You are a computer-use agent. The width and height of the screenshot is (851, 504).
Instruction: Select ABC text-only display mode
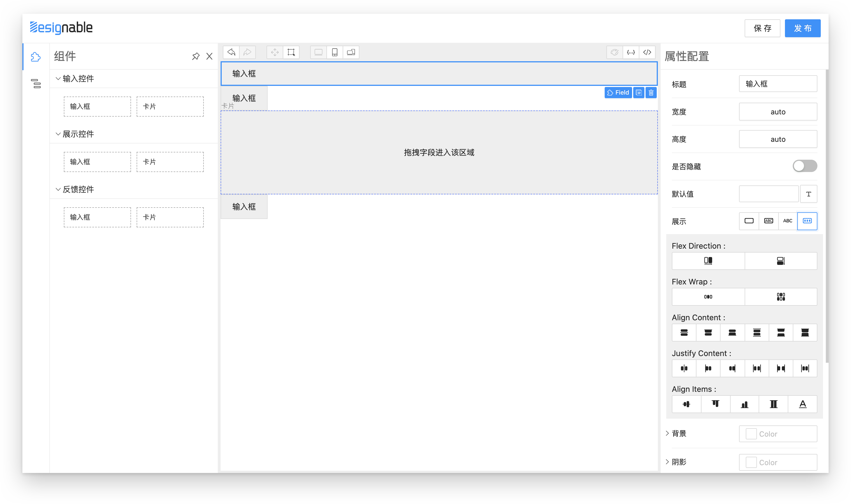pyautogui.click(x=787, y=221)
